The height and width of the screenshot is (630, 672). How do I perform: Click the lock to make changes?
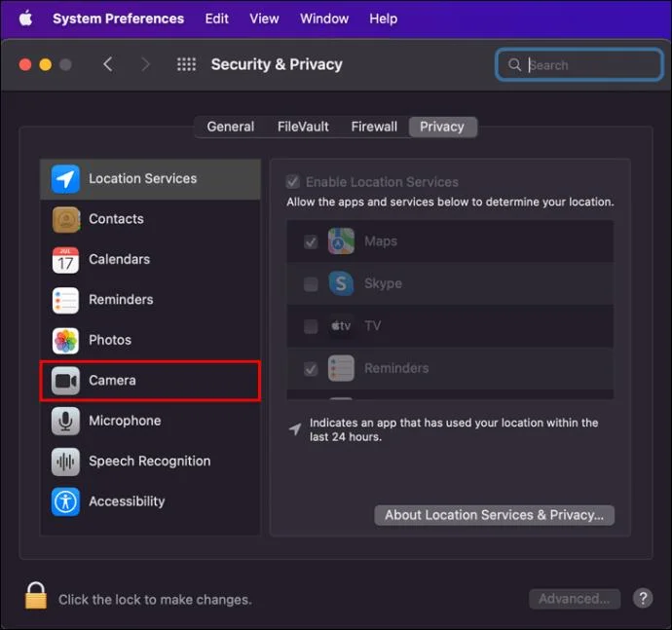tap(36, 596)
